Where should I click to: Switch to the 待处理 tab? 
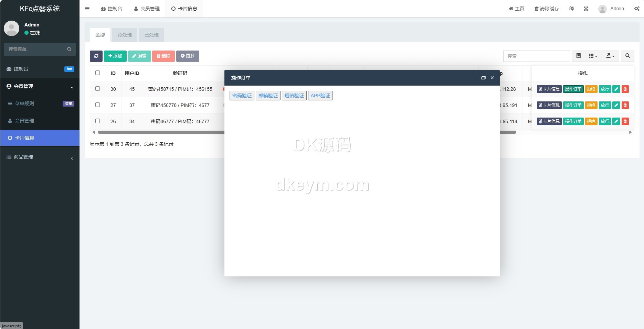point(125,35)
